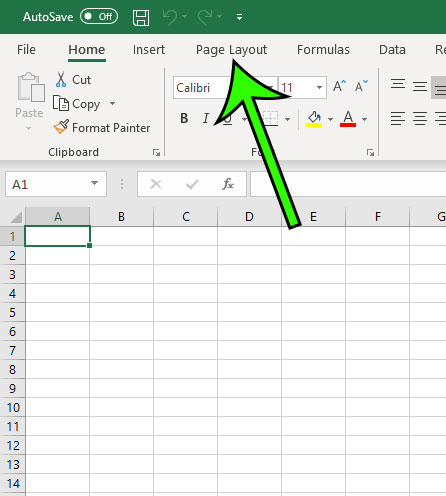Click inside the formula bar
This screenshot has height=496, width=446.
pyautogui.click(x=348, y=184)
